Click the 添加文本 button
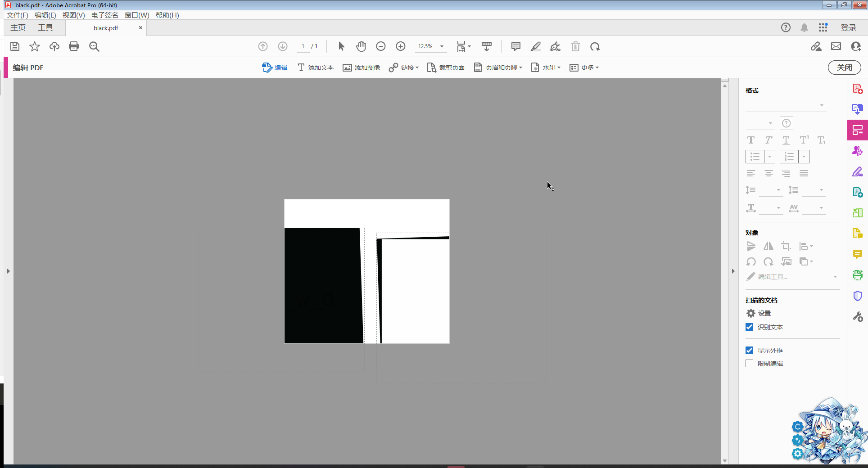 click(x=316, y=67)
